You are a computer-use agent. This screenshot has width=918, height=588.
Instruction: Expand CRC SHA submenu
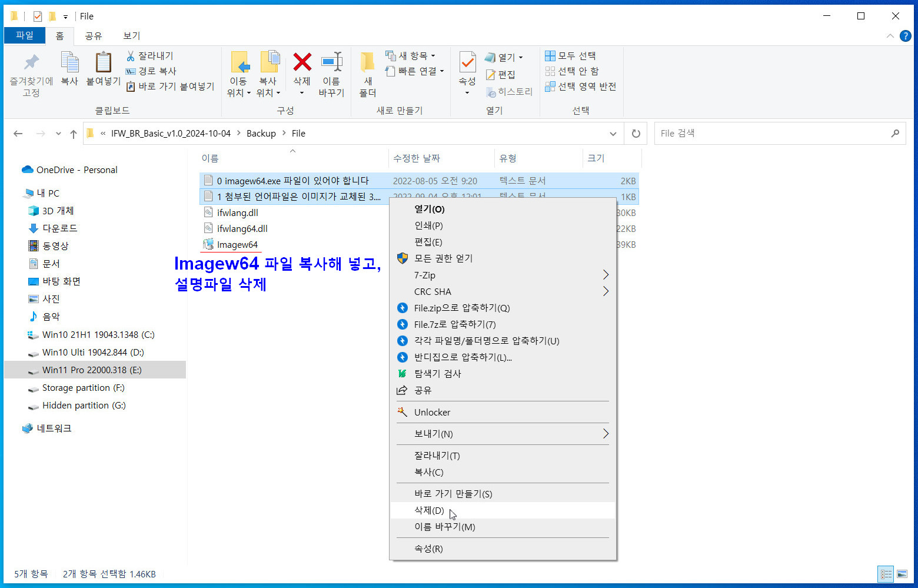(x=503, y=291)
